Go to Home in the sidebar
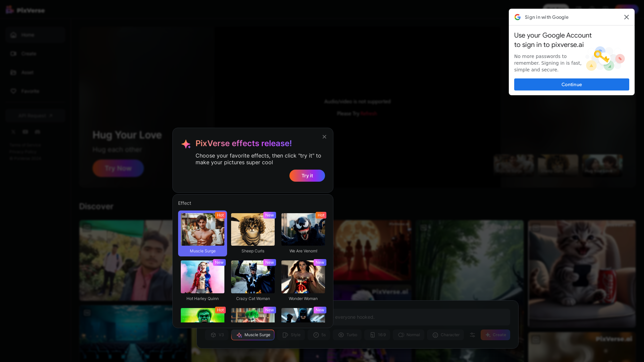The width and height of the screenshot is (644, 362). [x=35, y=35]
